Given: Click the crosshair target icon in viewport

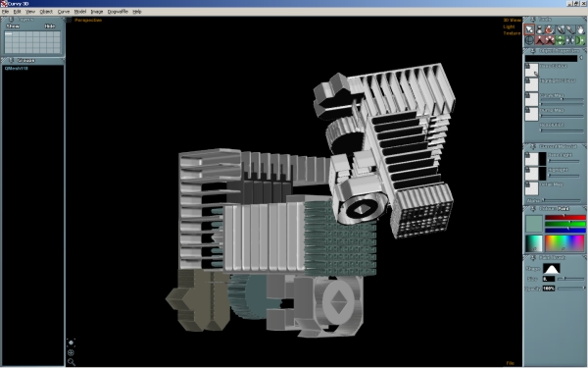Looking at the screenshot, I should click(71, 352).
